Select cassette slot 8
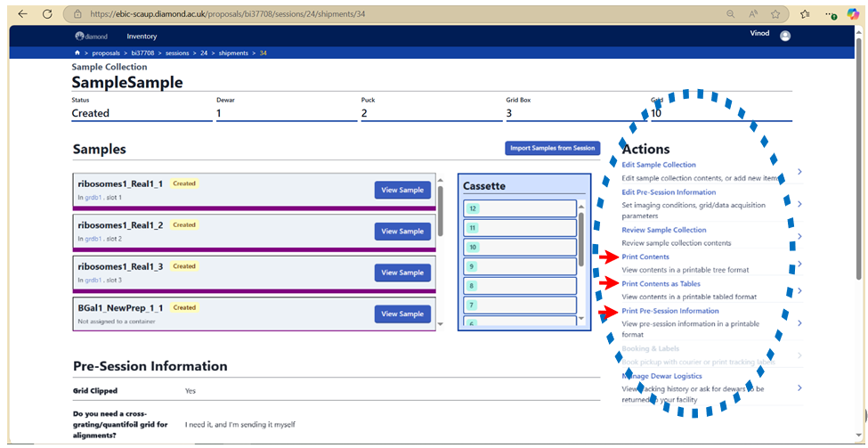The image size is (868, 448). pyautogui.click(x=520, y=286)
